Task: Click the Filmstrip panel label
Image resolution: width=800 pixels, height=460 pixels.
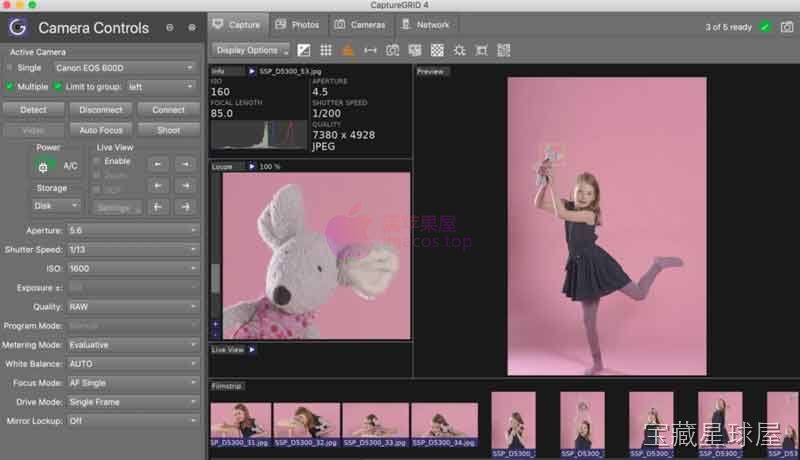Action: tap(227, 386)
